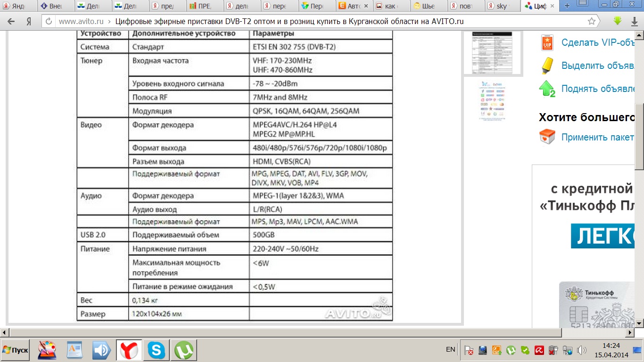Click the '220-240V ~50/60Hz' cell
The image size is (644, 362).
(321, 249)
